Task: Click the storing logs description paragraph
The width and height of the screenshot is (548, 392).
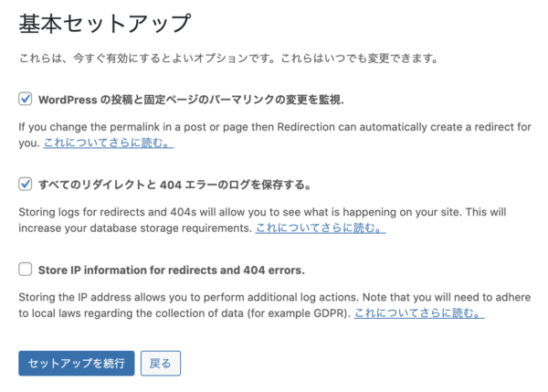Action: point(274,212)
